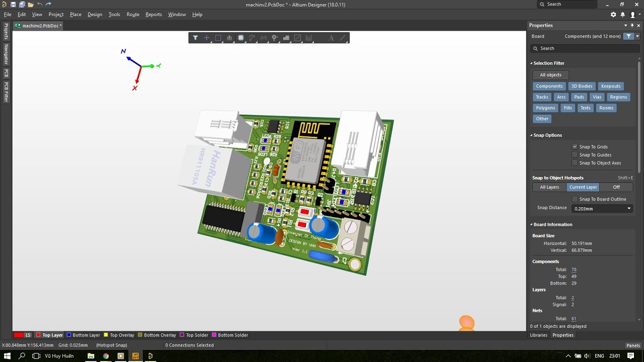644x362 pixels.
Task: Open Windows Start menu
Action: (8, 356)
